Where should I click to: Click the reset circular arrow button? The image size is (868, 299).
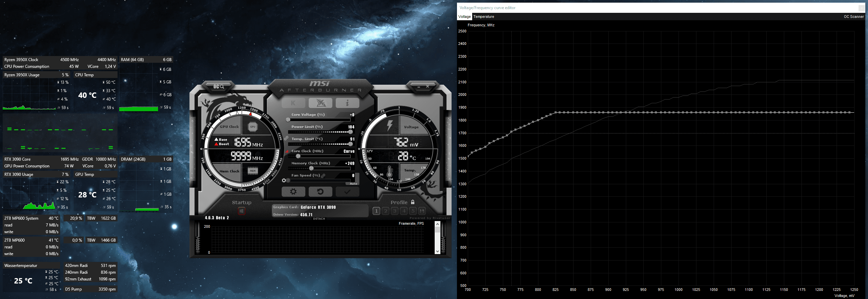pyautogui.click(x=320, y=192)
